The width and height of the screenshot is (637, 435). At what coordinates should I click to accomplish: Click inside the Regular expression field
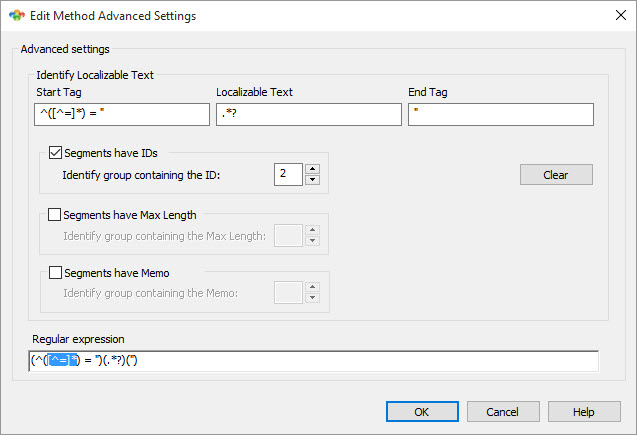pyautogui.click(x=314, y=361)
